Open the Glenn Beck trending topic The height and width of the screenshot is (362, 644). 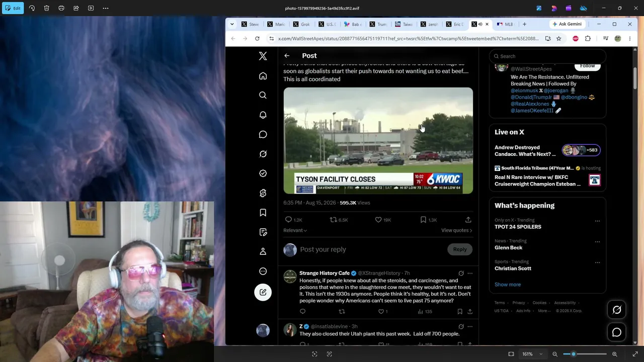(x=509, y=247)
